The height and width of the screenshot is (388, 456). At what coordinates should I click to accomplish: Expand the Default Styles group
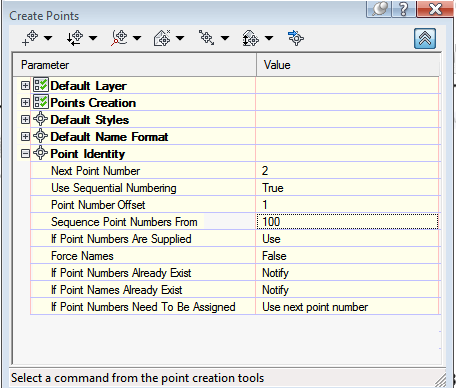25,120
